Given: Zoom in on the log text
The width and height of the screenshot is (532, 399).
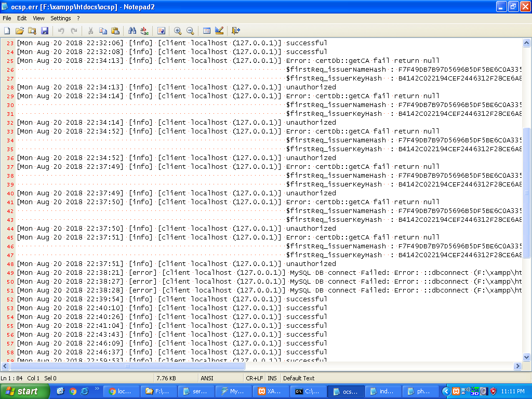Looking at the screenshot, I should 177,31.
